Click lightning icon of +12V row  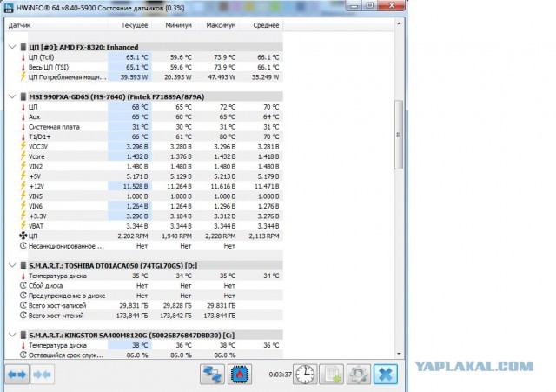click(23, 186)
